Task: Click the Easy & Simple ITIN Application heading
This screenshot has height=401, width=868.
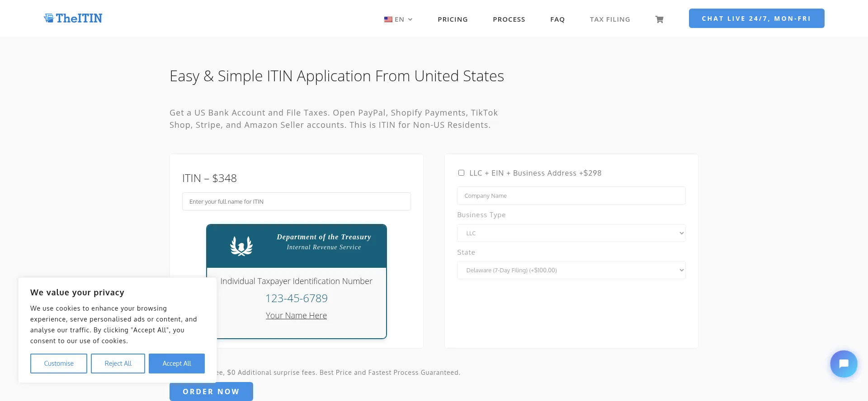Action: coord(337,76)
